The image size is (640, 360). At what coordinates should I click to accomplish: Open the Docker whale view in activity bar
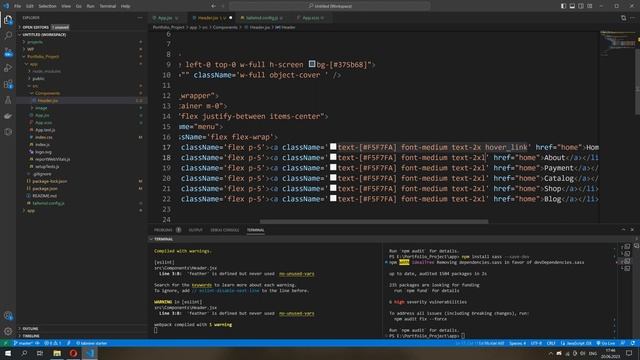coord(8,116)
